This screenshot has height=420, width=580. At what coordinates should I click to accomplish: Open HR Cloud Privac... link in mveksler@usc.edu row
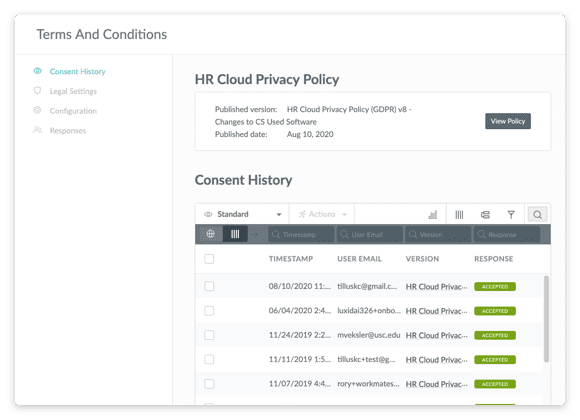tap(436, 335)
